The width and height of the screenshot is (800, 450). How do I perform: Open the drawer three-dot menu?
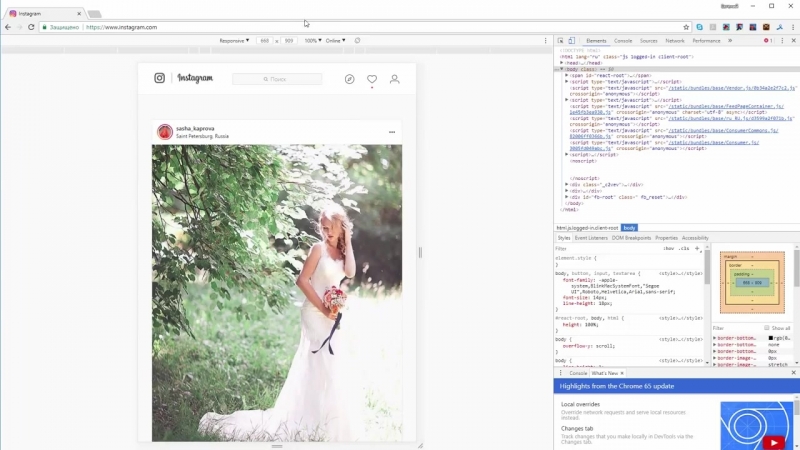560,373
